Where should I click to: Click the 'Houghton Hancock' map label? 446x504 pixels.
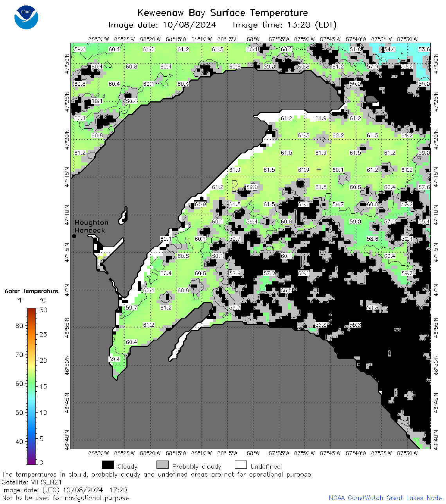(91, 226)
